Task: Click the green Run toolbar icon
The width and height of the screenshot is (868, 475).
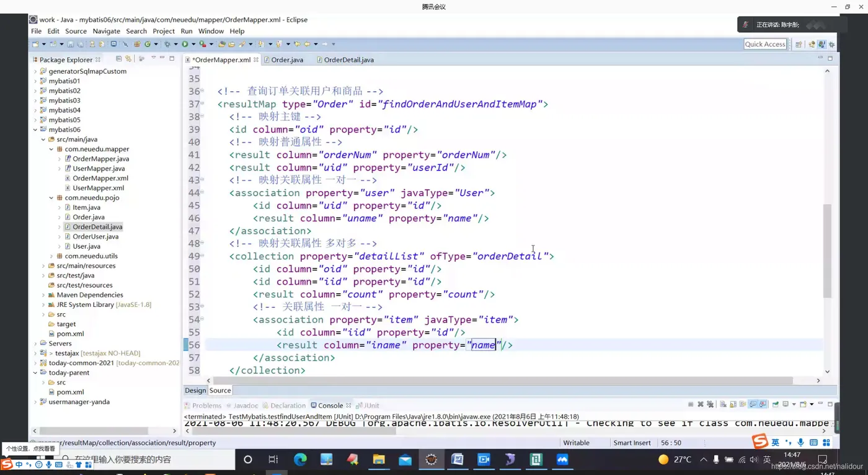Action: 185,44
